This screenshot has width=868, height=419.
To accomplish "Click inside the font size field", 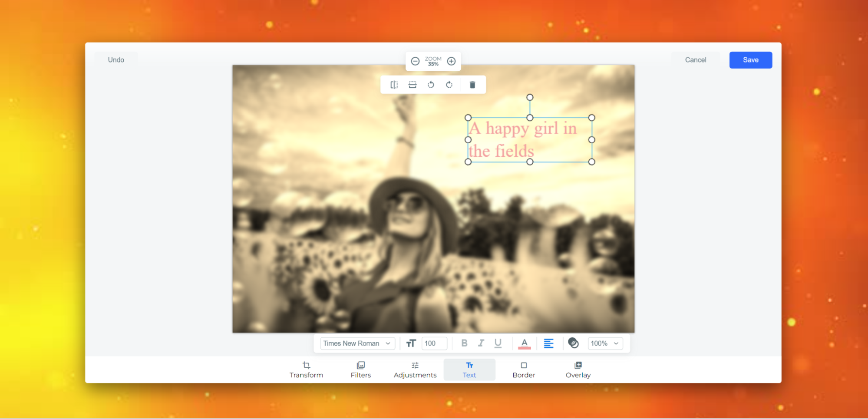I will click(434, 343).
